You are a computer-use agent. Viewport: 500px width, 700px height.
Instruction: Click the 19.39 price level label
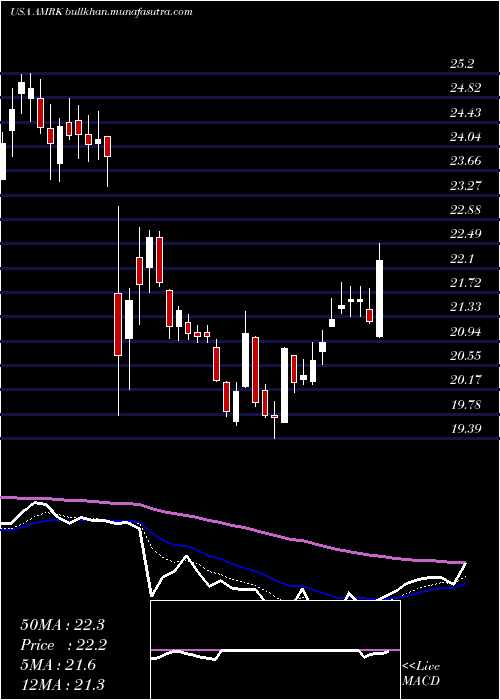465,429
